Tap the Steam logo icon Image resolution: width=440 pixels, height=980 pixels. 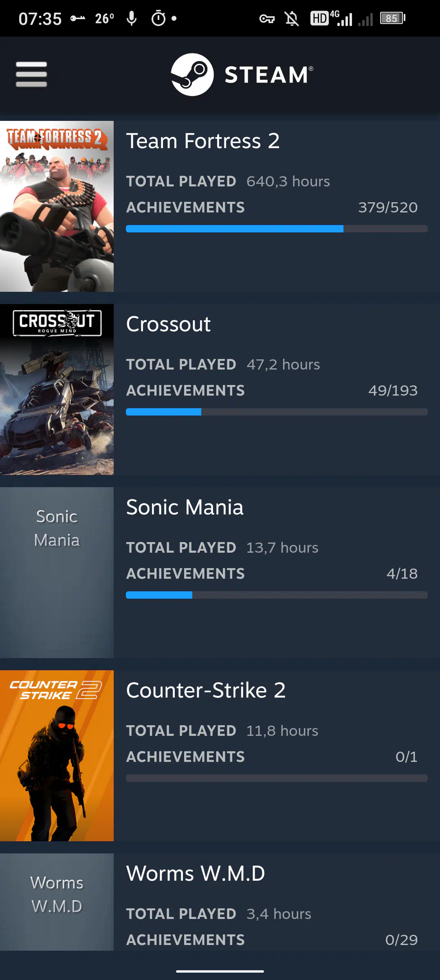[192, 74]
